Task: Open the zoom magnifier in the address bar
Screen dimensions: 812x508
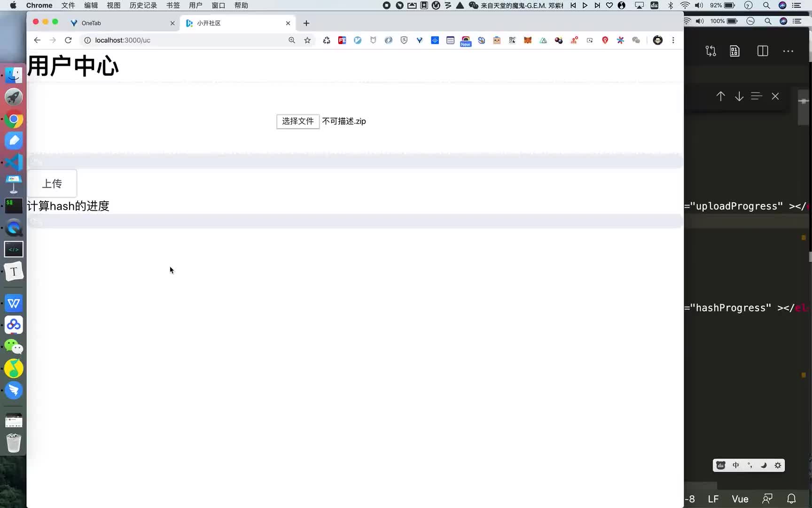Action: pos(292,40)
